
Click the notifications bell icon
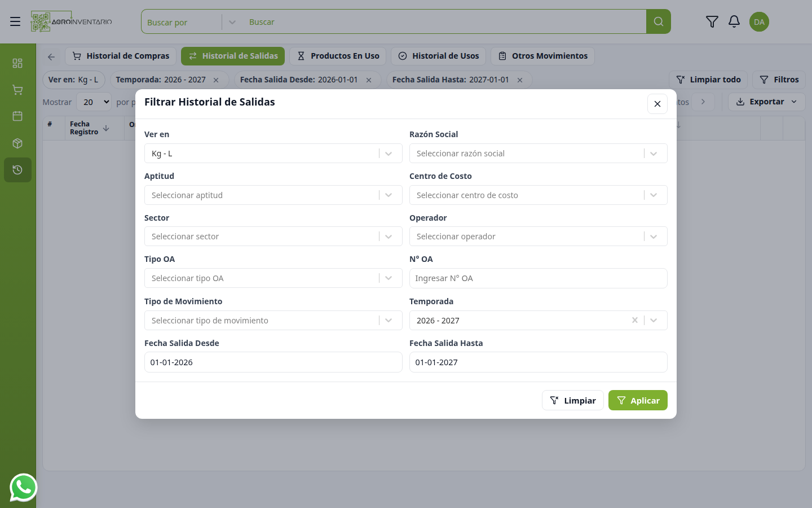click(734, 21)
